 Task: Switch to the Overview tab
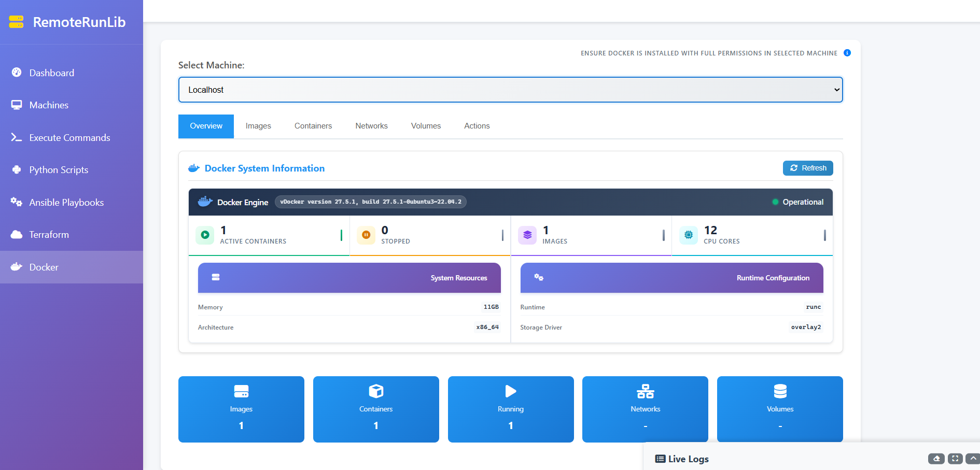[x=206, y=126]
